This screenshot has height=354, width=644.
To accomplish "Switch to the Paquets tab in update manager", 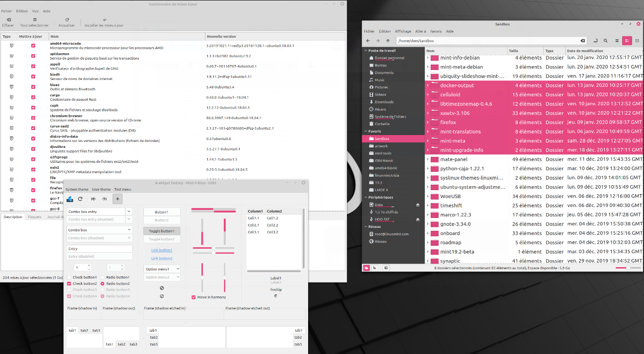I will 35,217.
